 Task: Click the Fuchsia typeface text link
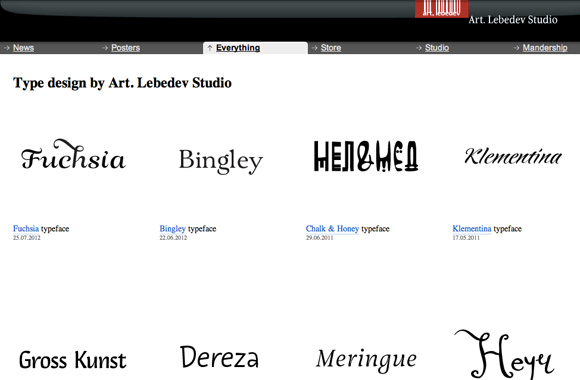[26, 229]
